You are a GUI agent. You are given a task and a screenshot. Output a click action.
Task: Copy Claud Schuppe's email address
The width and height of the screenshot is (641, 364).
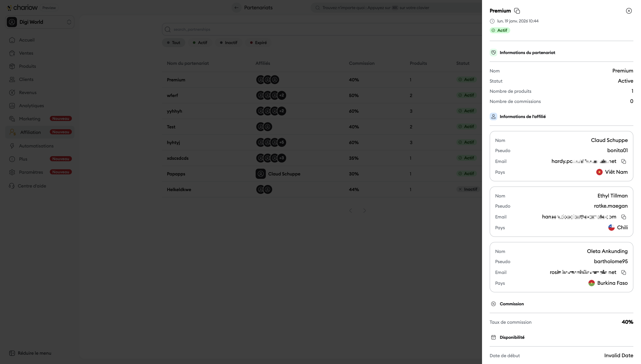tap(623, 161)
